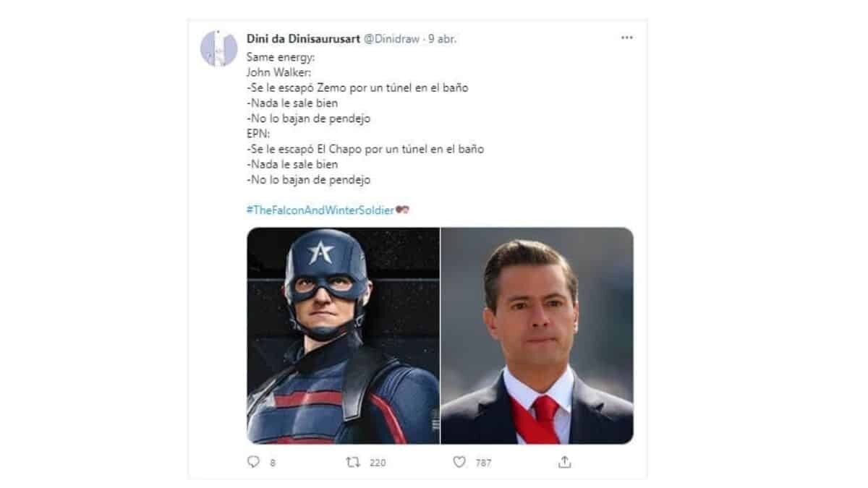
Task: Open the right photo of man in suit
Action: pos(537,335)
